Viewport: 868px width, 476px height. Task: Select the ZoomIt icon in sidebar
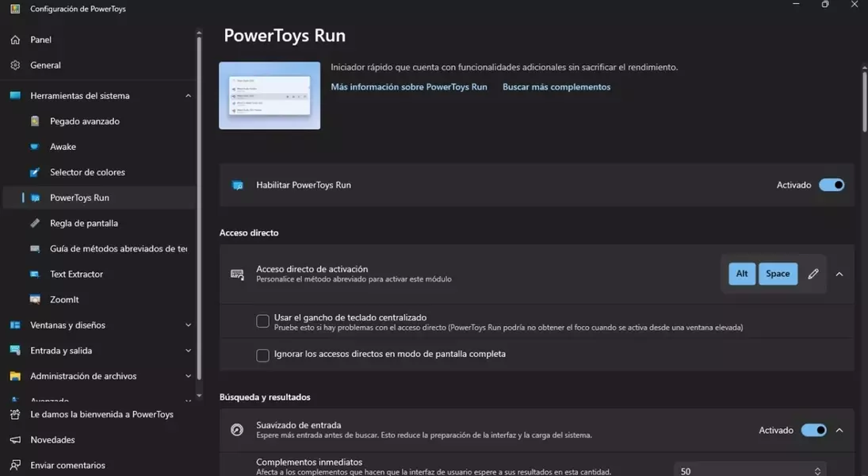[35, 299]
